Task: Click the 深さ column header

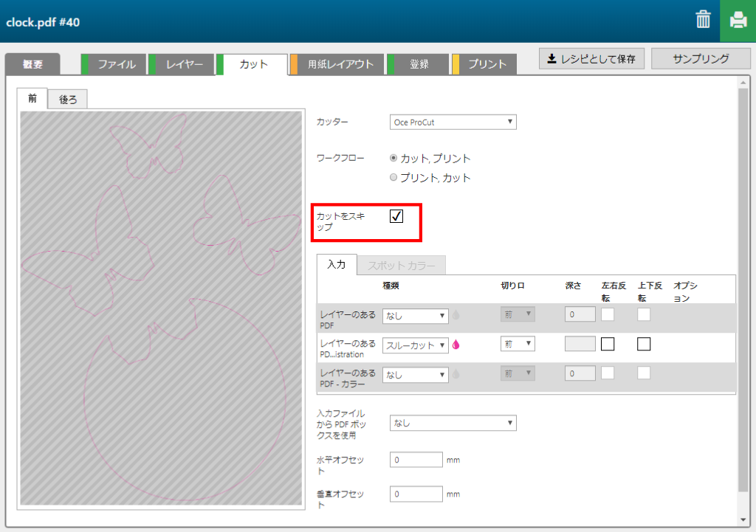Action: click(573, 286)
